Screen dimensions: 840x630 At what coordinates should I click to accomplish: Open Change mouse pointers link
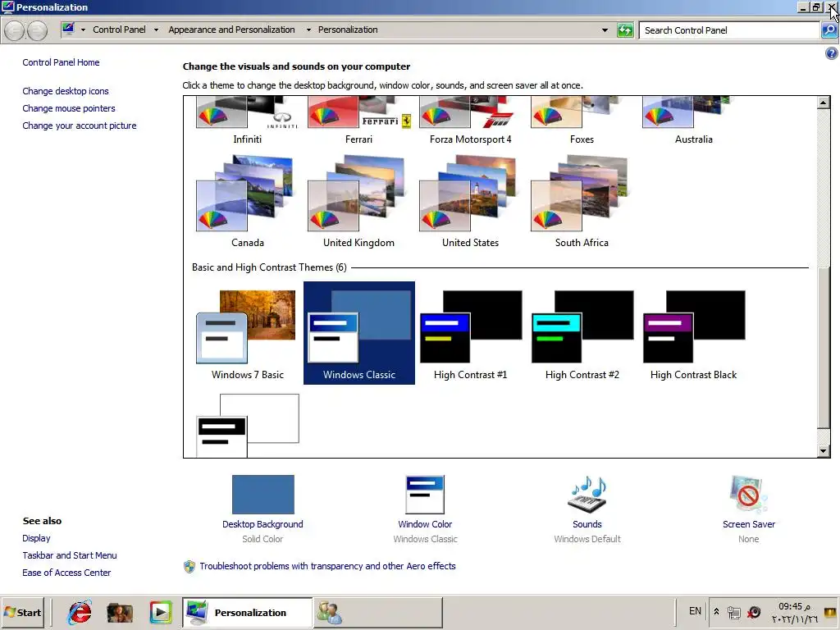(x=69, y=108)
